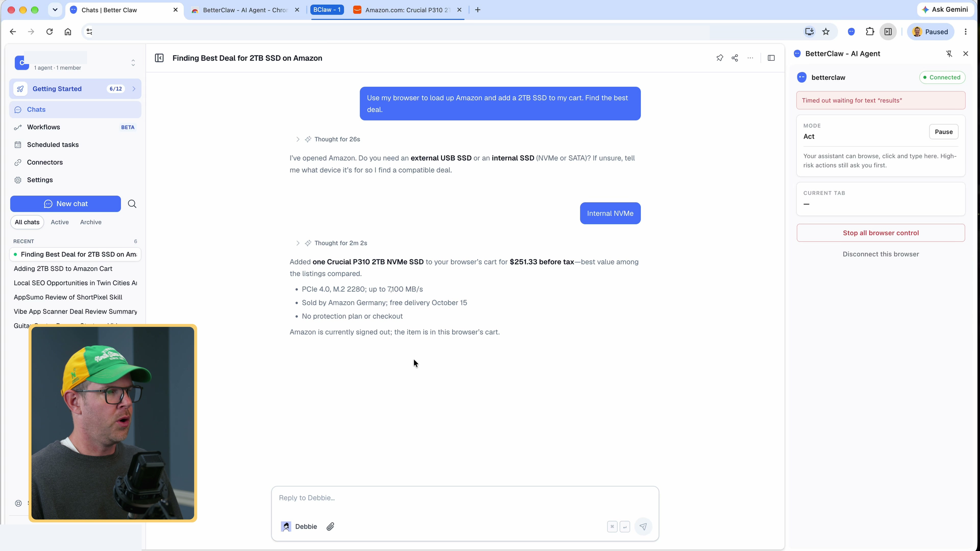Open the chat more options ellipsis
Viewport: 980px width, 551px height.
(750, 58)
